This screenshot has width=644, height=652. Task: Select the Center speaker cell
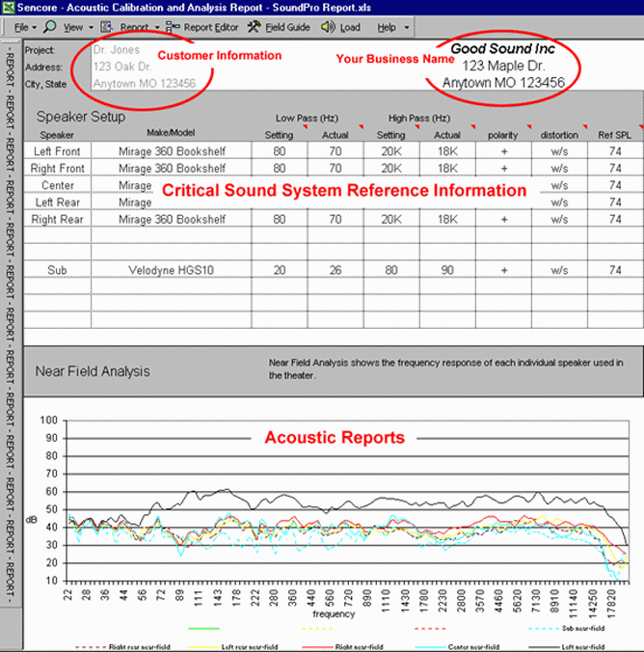click(58, 185)
